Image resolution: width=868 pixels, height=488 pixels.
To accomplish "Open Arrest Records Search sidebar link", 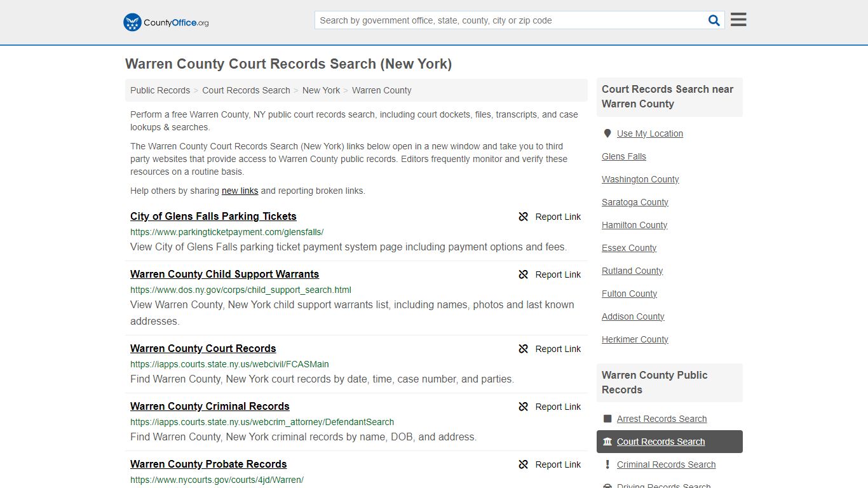I will pyautogui.click(x=661, y=419).
